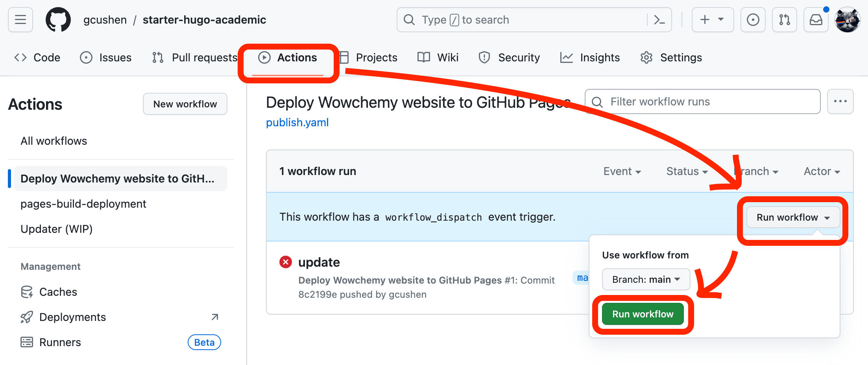
Task: Open the update workflow run
Action: point(319,262)
